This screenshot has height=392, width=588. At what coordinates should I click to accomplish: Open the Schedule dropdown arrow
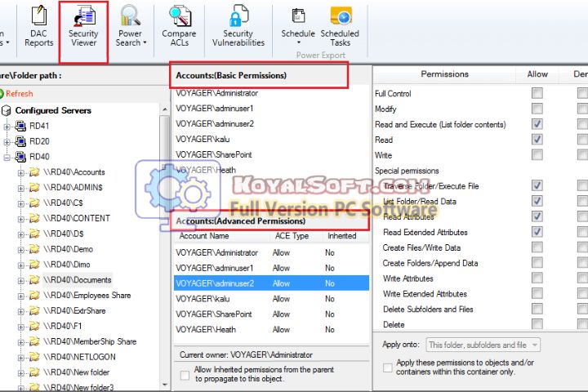coord(299,42)
